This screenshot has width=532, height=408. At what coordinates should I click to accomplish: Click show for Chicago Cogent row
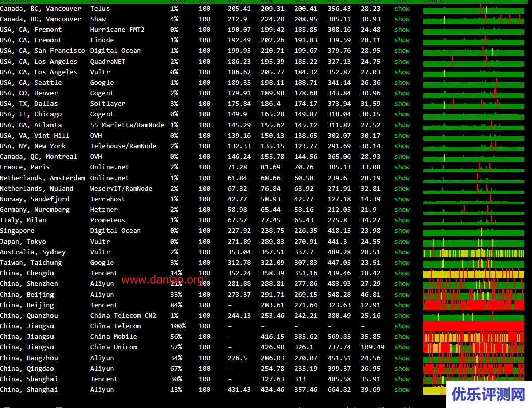402,114
